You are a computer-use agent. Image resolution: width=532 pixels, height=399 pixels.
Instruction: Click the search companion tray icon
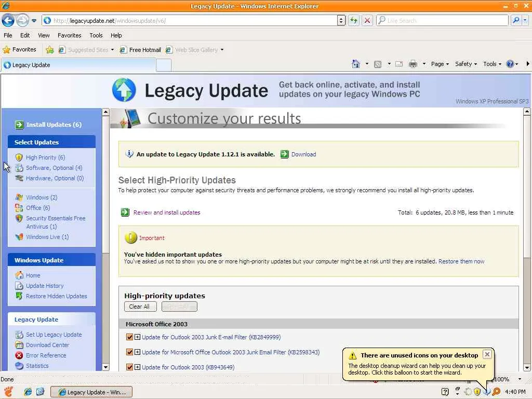(x=496, y=392)
